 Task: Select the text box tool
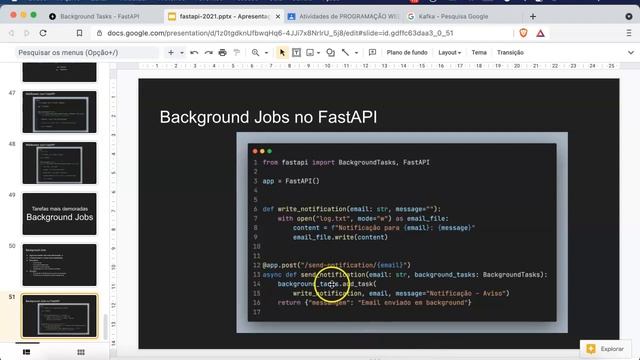click(296, 53)
